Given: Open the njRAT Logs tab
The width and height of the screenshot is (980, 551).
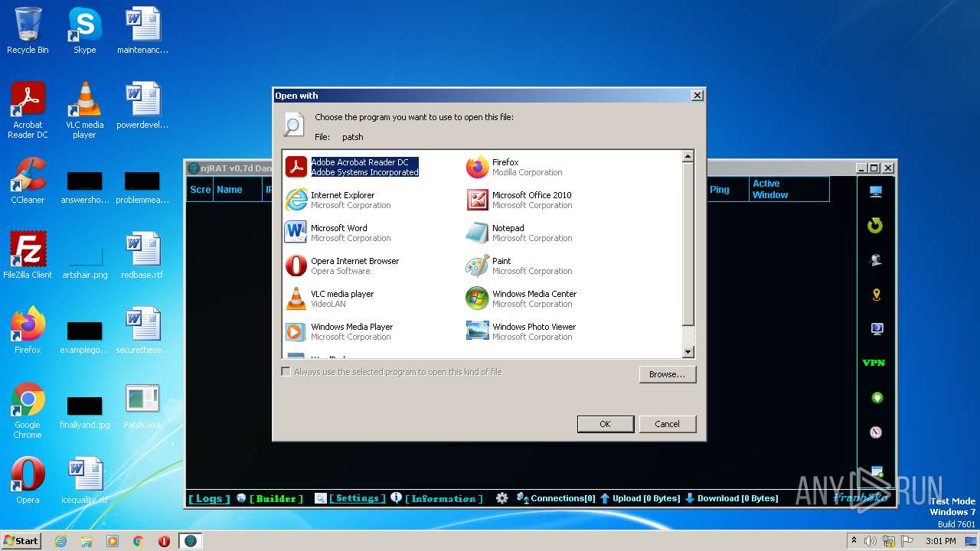Looking at the screenshot, I should pyautogui.click(x=209, y=498).
